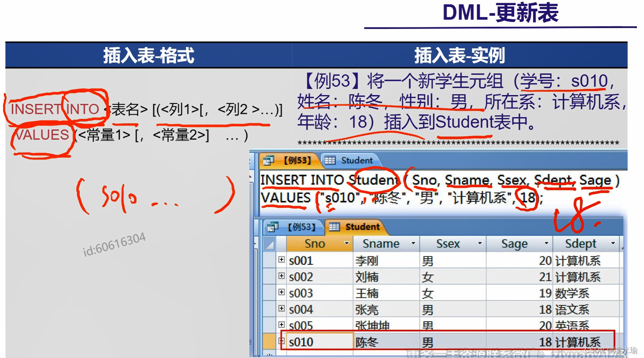The width and height of the screenshot is (644, 358).
Task: Expand the subdatasheet for row s010
Action: (x=282, y=341)
